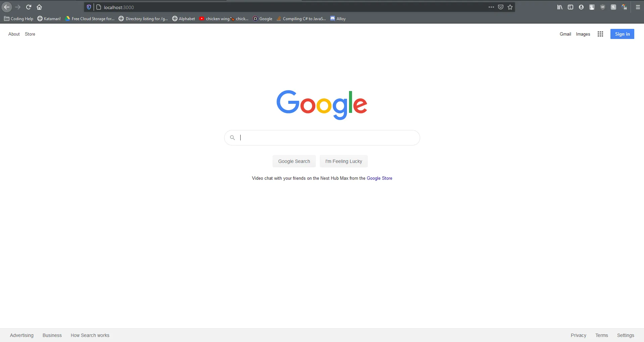Open the Firefox hamburger menu

pyautogui.click(x=638, y=7)
